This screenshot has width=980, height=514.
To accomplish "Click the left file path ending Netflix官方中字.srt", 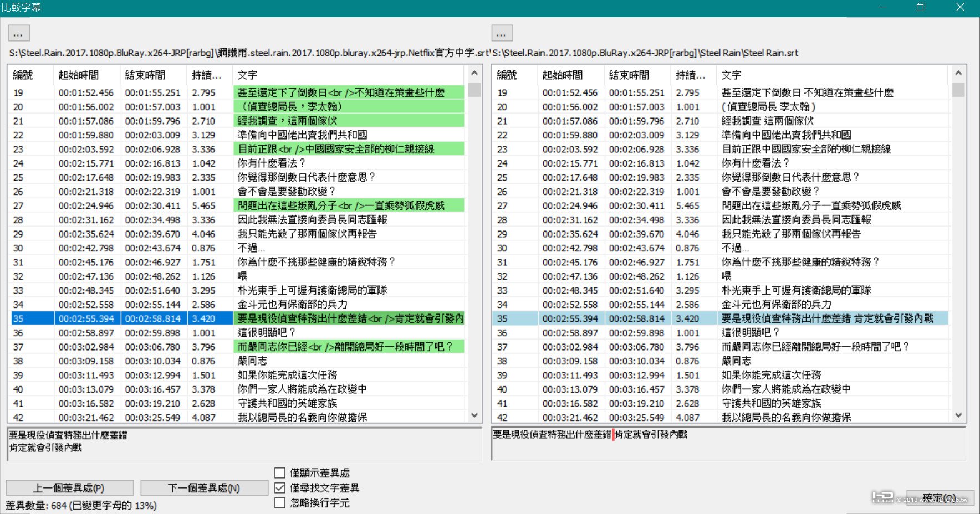I will pos(250,53).
